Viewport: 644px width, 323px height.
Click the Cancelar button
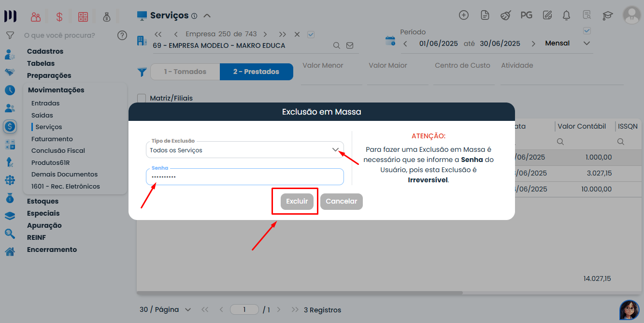coord(341,201)
